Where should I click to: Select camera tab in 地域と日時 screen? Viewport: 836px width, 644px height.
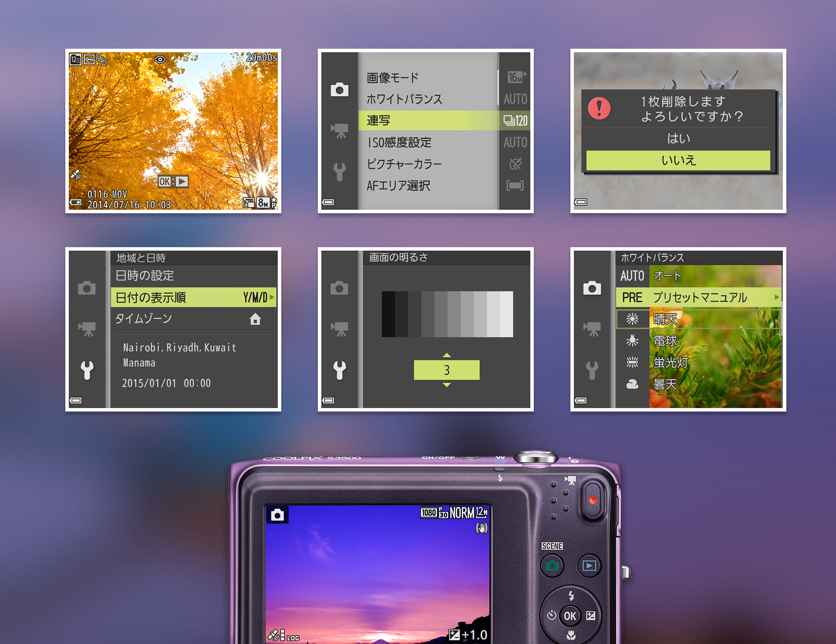(x=87, y=288)
